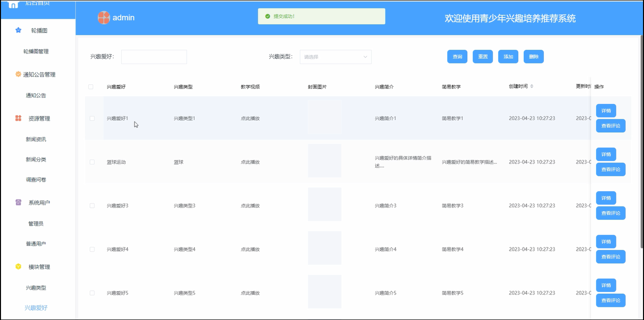Check the 兴趣爱好4 row checkbox

click(92, 249)
